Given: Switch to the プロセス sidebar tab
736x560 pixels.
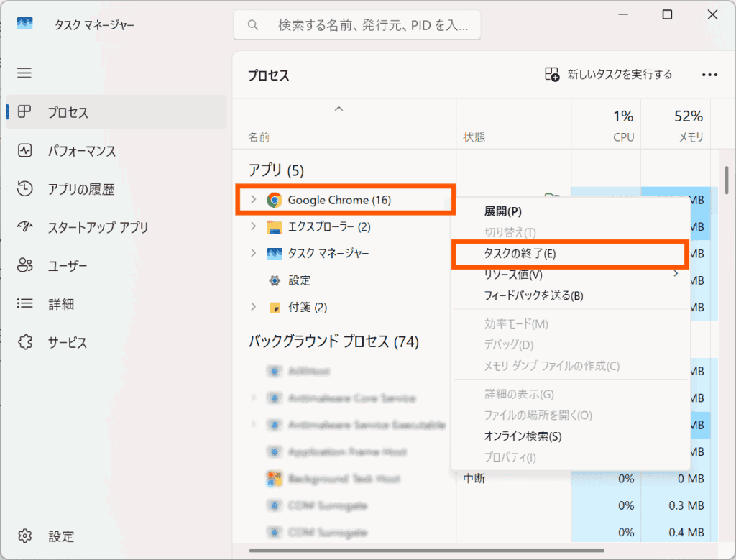Looking at the screenshot, I should tap(116, 111).
